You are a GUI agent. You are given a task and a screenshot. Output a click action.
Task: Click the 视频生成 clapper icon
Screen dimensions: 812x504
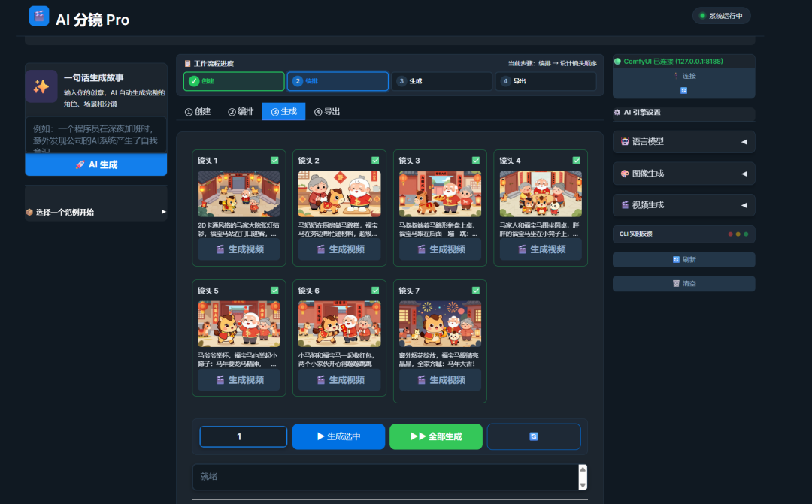click(x=624, y=204)
